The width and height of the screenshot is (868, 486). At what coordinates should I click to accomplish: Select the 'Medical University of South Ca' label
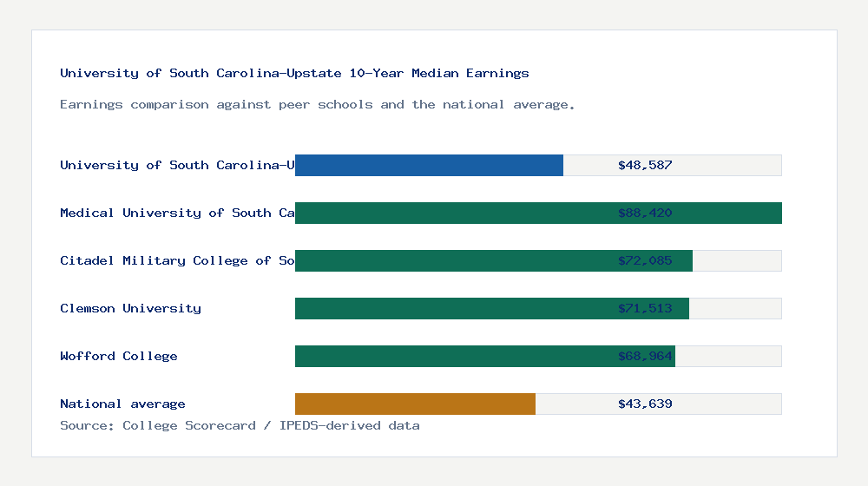point(177,213)
